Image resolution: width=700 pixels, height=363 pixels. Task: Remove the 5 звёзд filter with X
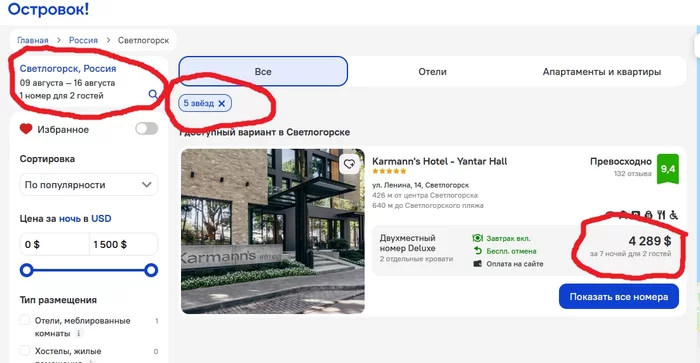(221, 104)
